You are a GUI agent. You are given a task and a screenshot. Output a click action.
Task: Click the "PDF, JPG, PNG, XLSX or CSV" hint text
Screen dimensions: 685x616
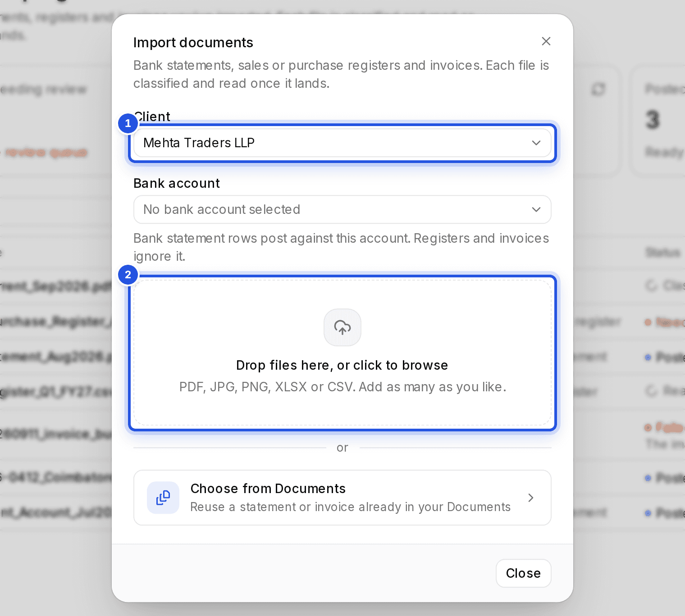(342, 387)
